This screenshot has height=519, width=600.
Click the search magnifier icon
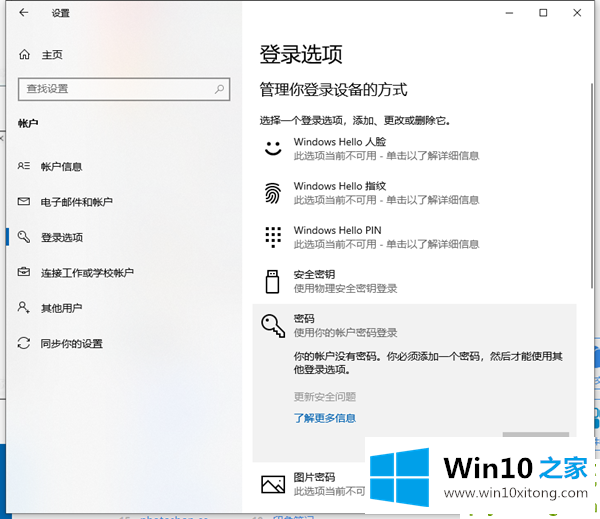click(x=219, y=89)
